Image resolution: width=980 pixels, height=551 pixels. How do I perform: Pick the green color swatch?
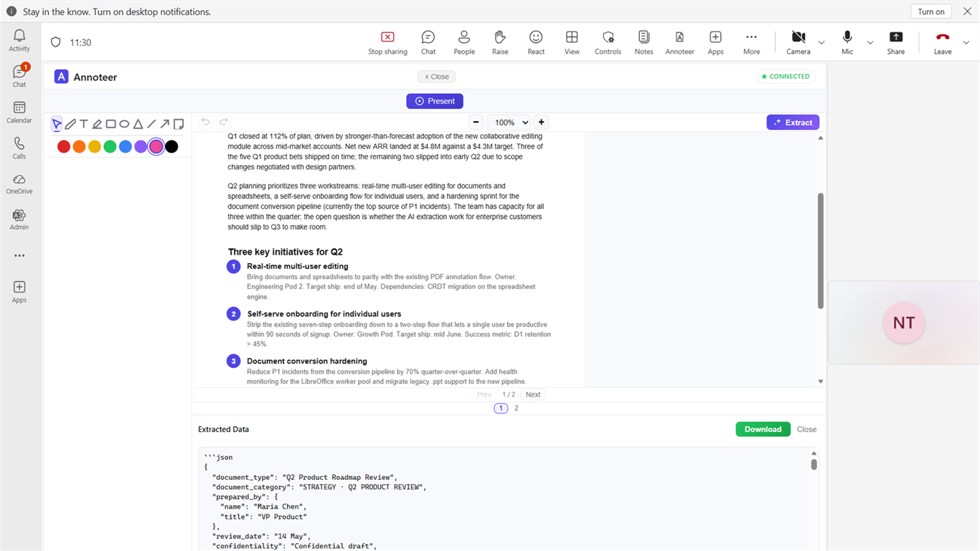coord(110,146)
